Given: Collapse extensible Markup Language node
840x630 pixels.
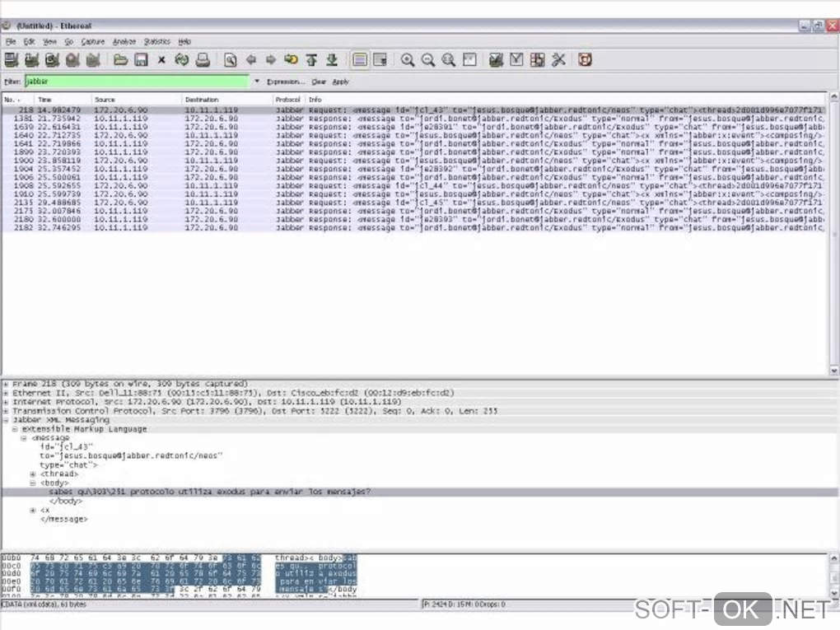Looking at the screenshot, I should pos(15,429).
